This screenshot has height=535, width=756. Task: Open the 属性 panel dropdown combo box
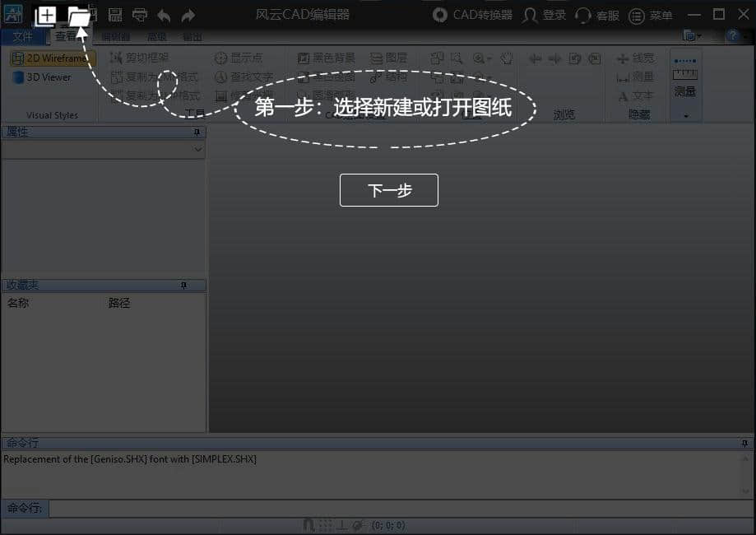[x=104, y=150]
